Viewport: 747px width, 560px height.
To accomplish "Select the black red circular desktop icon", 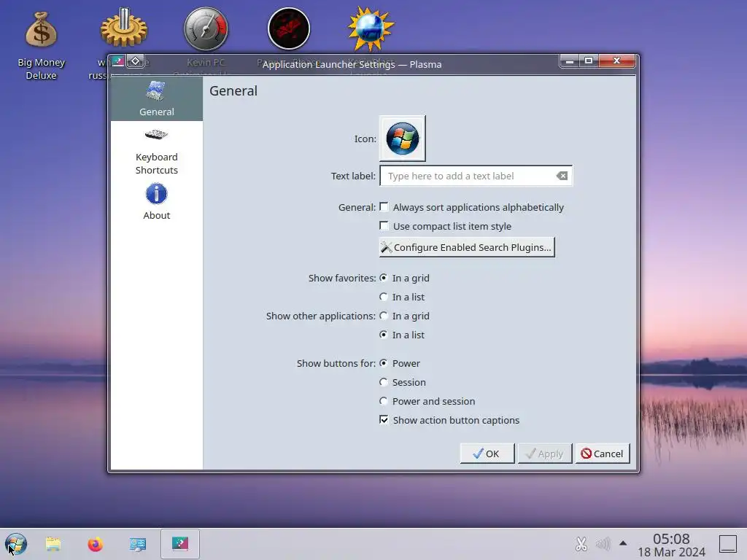I will [x=289, y=28].
